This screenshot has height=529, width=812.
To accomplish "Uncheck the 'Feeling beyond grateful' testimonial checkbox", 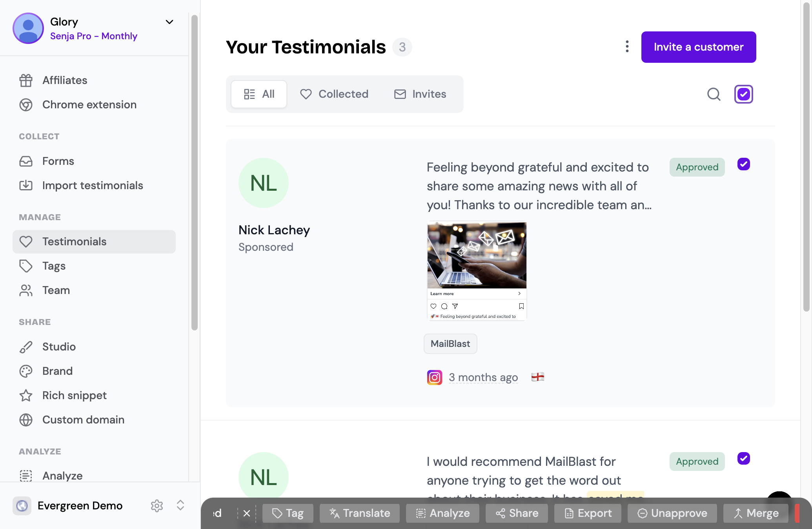I will pos(744,164).
